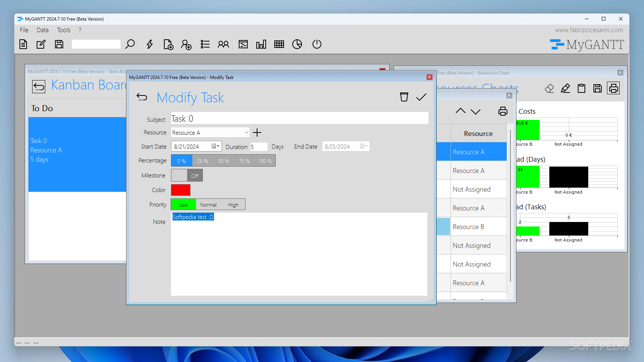Open the ? help menu
This screenshot has width=644, height=362.
pyautogui.click(x=80, y=30)
